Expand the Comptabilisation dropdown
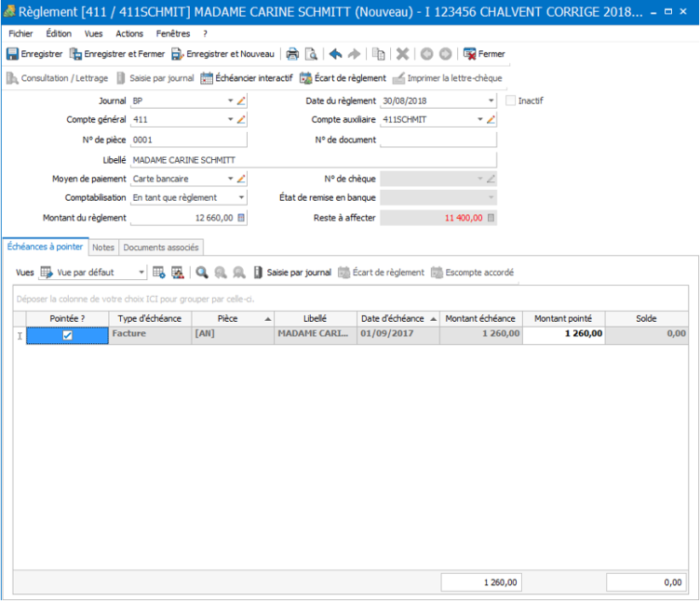The width and height of the screenshot is (700, 601). click(241, 197)
